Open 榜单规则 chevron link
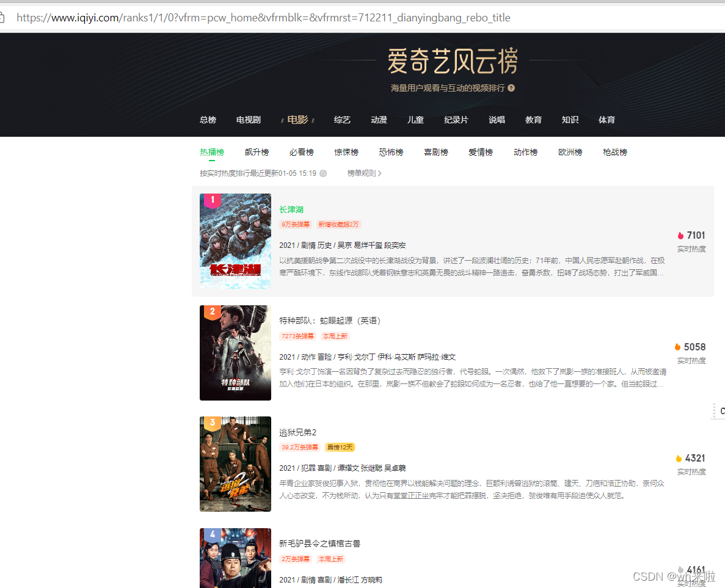 [x=365, y=173]
